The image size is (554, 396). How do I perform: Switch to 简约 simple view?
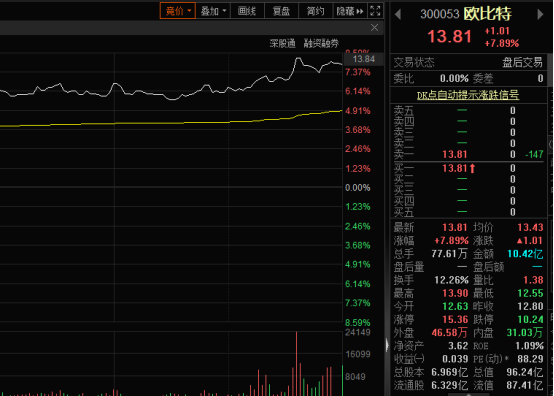(316, 11)
